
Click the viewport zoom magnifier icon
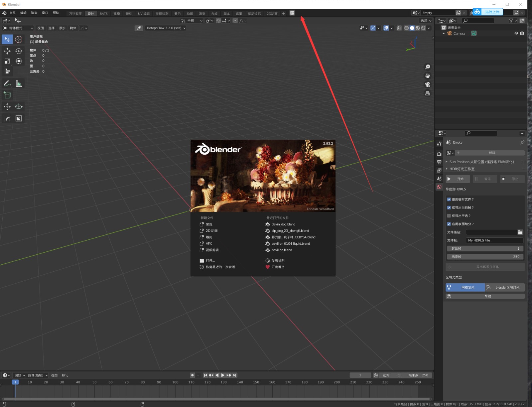428,67
